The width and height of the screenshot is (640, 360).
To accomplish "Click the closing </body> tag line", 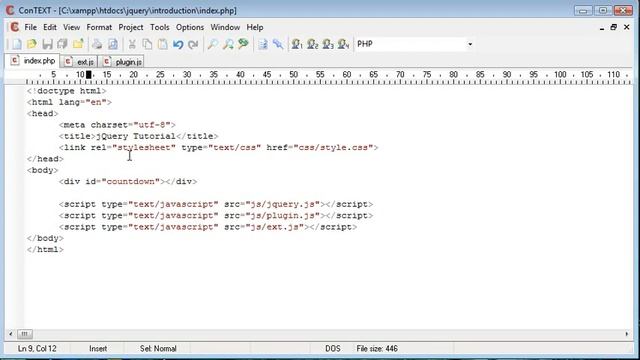I will tap(45, 238).
